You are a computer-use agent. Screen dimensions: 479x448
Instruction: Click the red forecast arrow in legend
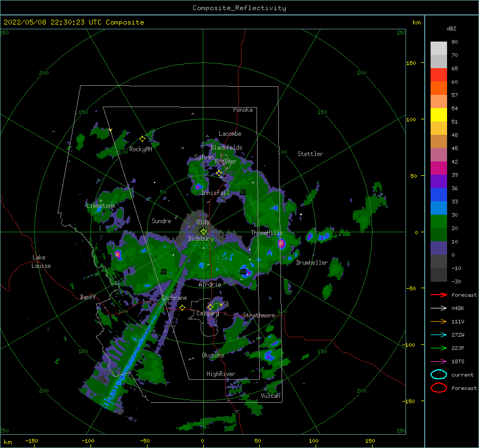pos(439,295)
